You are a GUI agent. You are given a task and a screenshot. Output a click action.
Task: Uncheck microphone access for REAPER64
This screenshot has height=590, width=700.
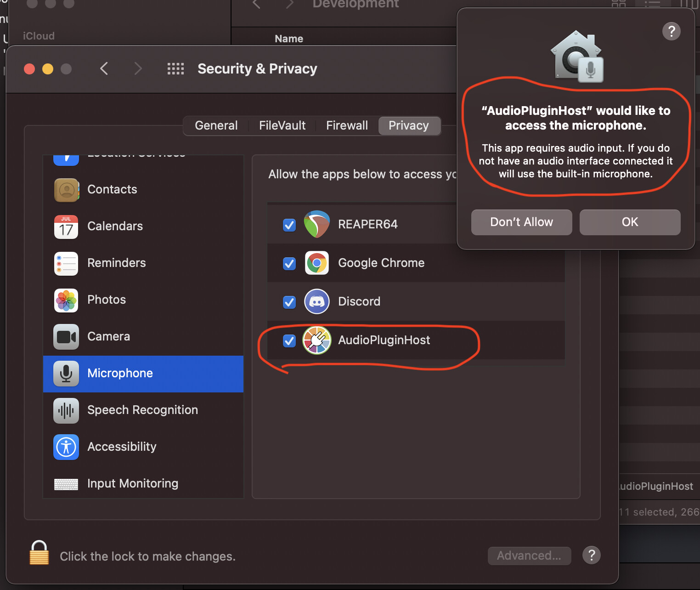(289, 225)
